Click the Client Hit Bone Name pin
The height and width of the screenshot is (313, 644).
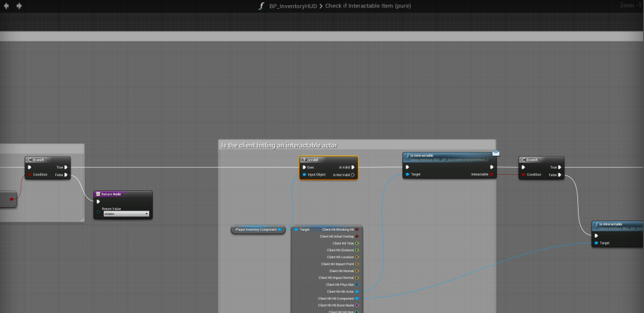[x=357, y=305]
